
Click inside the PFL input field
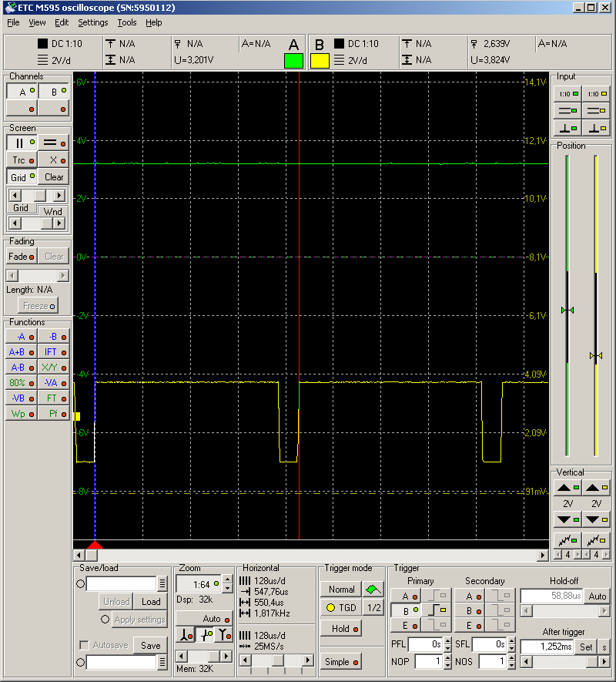tap(423, 645)
